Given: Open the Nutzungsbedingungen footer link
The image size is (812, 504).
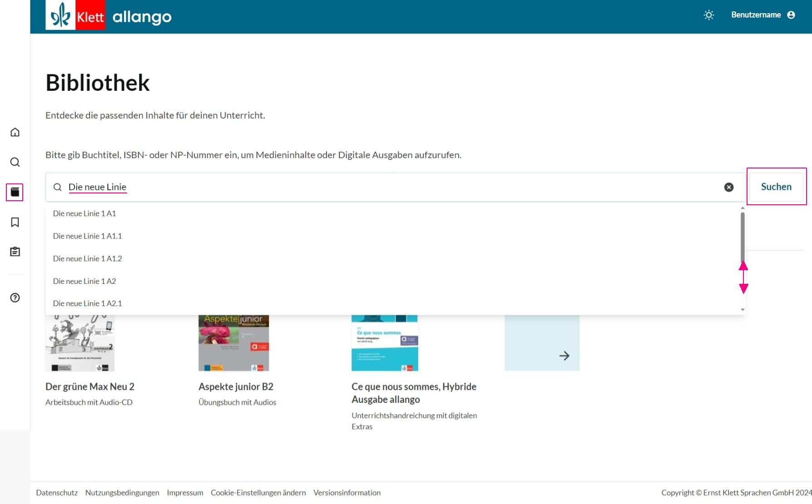Looking at the screenshot, I should (122, 493).
